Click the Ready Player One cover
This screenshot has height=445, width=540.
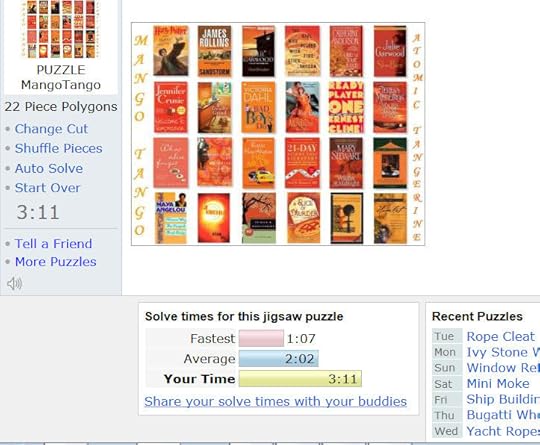coord(346,107)
